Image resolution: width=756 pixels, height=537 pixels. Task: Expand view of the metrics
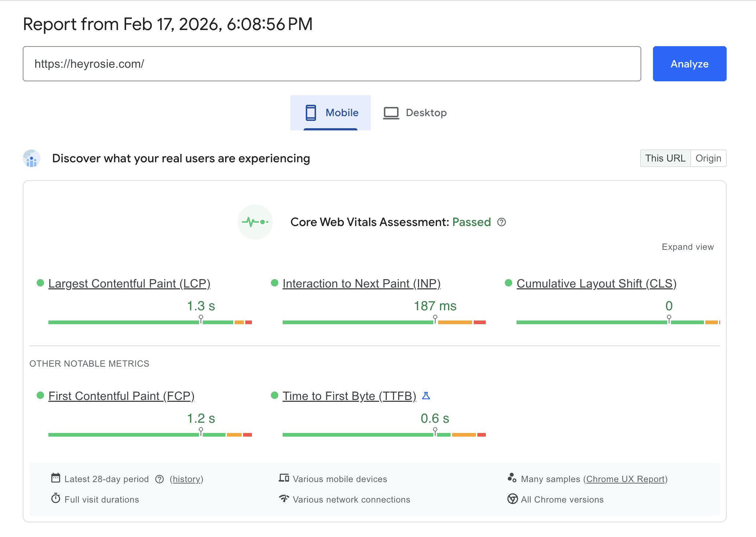tap(687, 247)
